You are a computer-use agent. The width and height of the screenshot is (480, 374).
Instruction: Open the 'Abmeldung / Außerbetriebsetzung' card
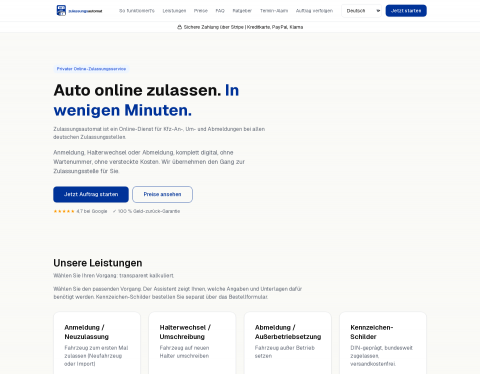point(288,343)
